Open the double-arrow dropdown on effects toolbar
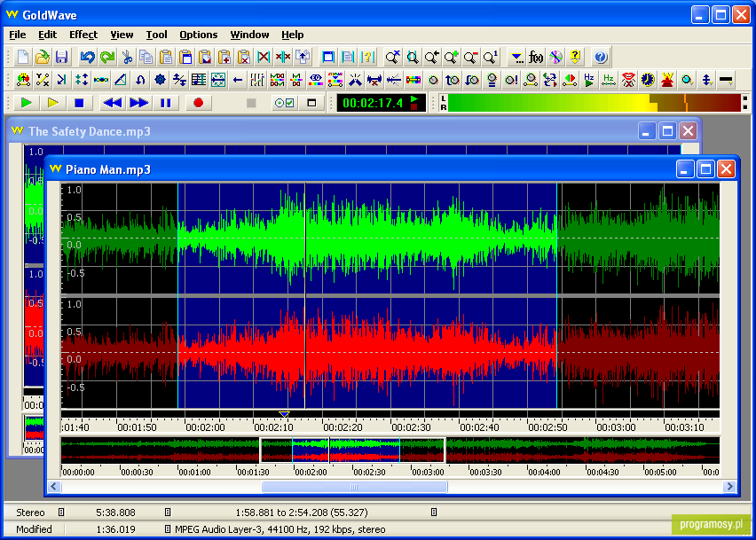 click(706, 80)
